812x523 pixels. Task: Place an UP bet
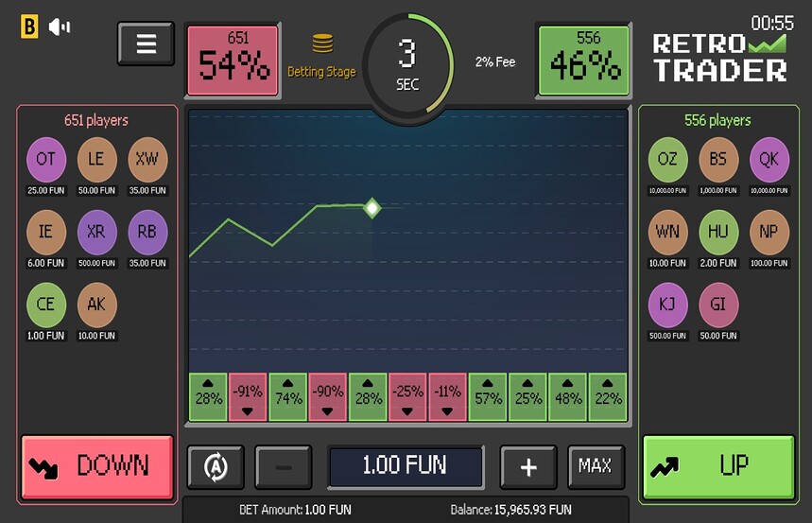click(718, 467)
